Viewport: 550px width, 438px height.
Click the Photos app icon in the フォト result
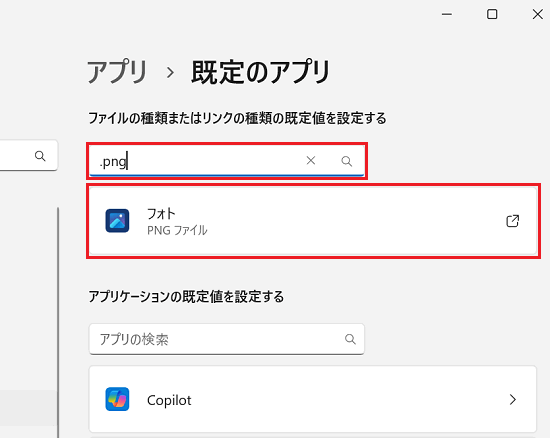[x=117, y=221]
